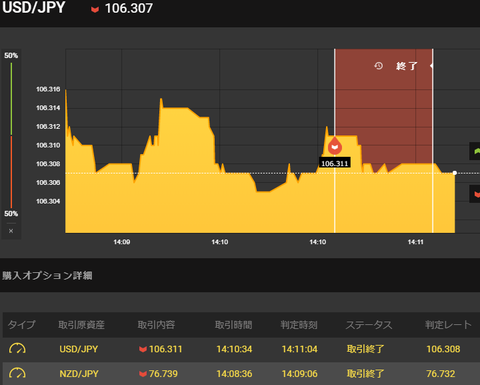Close the sentiment bar with the X icon

[x=11, y=231]
